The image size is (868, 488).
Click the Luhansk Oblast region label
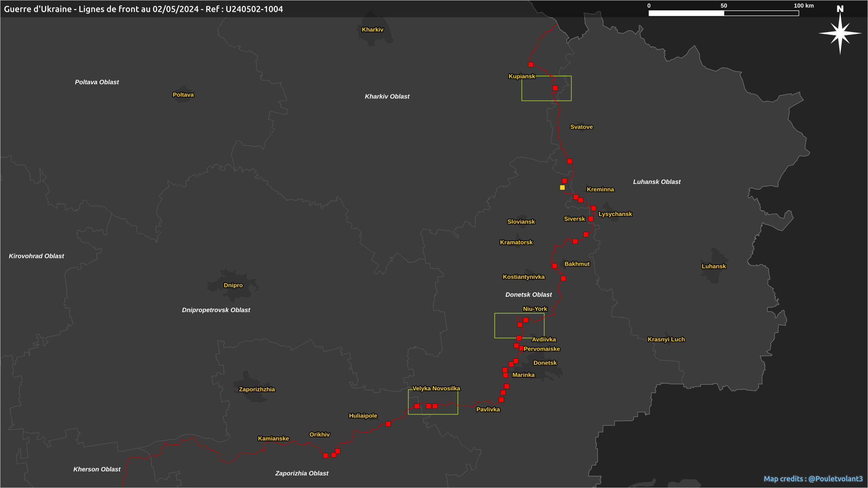pyautogui.click(x=656, y=182)
